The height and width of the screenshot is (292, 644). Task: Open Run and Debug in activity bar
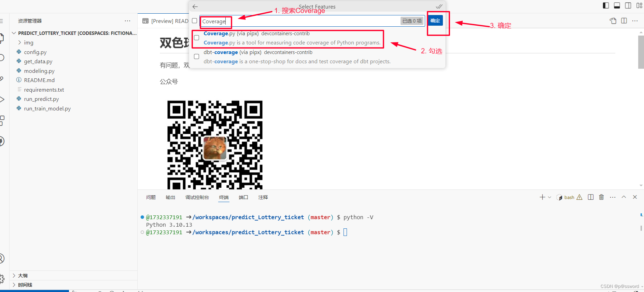coord(2,99)
